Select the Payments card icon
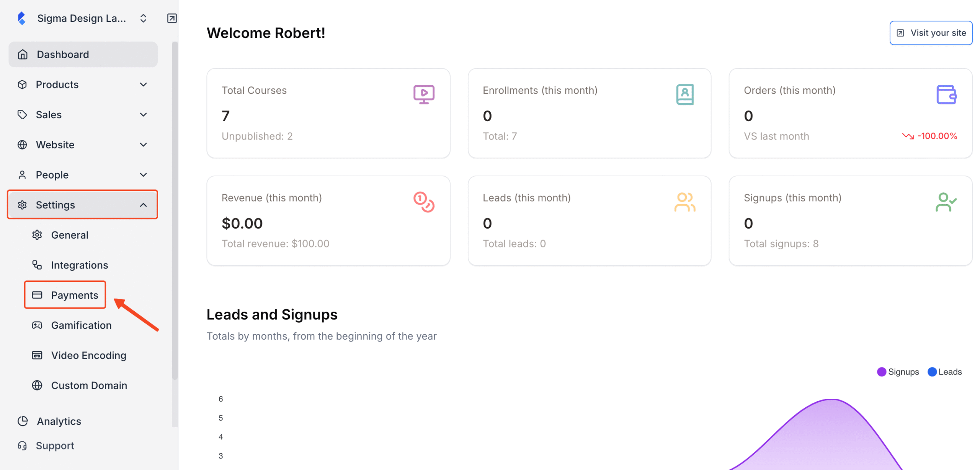Image resolution: width=980 pixels, height=470 pixels. click(37, 294)
